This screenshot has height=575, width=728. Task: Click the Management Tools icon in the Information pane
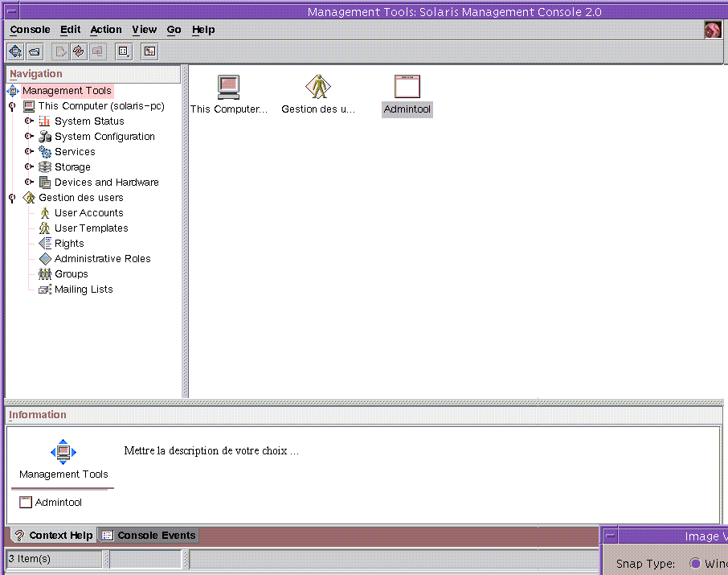63,452
